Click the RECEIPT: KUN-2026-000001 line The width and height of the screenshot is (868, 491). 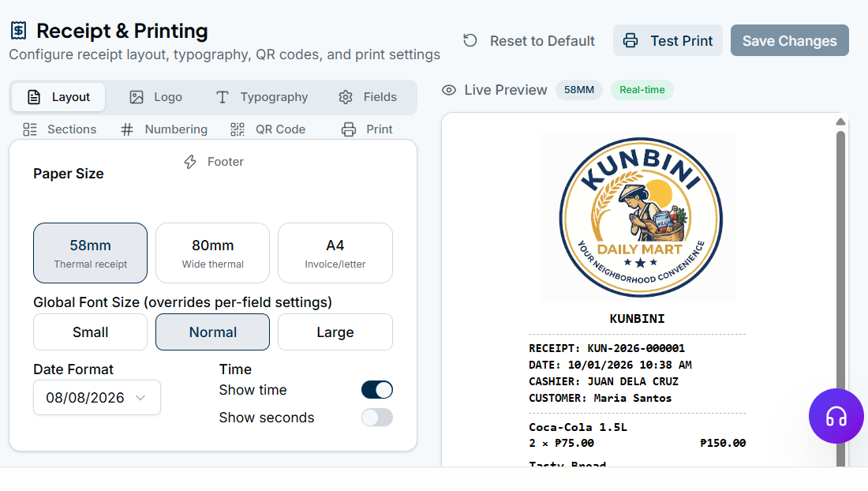click(x=607, y=348)
